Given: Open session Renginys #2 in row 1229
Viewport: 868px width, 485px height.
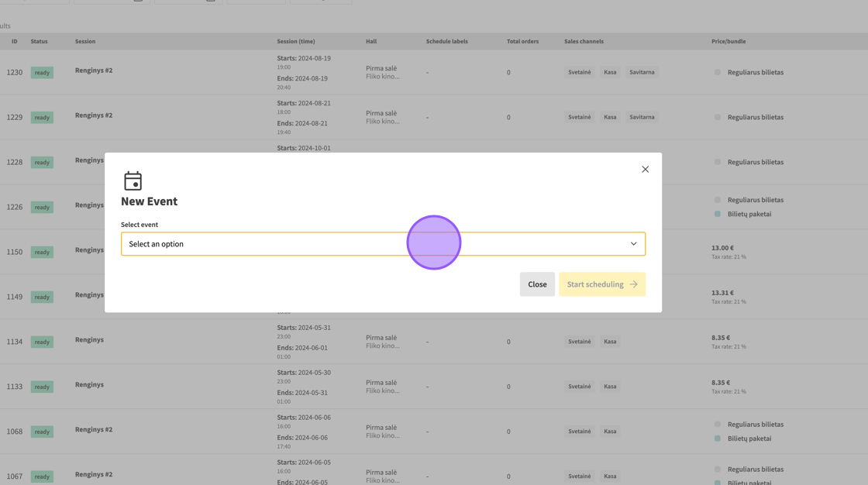Looking at the screenshot, I should 94,115.
